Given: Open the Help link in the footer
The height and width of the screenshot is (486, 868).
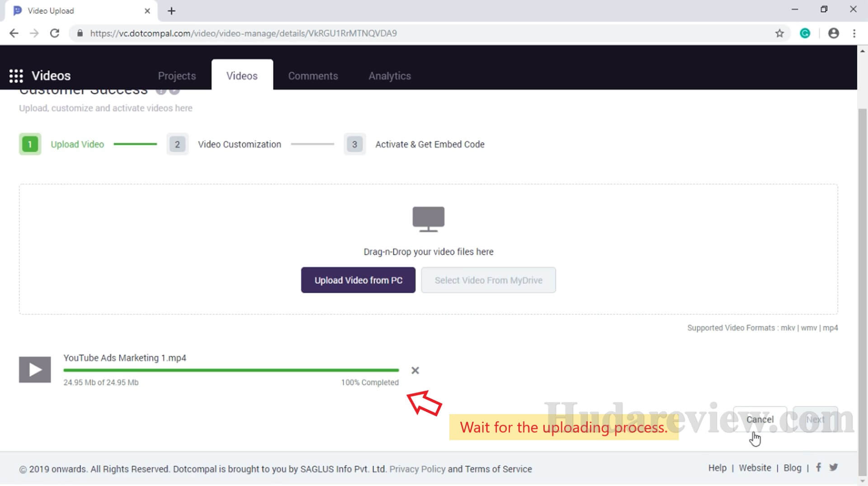Looking at the screenshot, I should (x=717, y=468).
